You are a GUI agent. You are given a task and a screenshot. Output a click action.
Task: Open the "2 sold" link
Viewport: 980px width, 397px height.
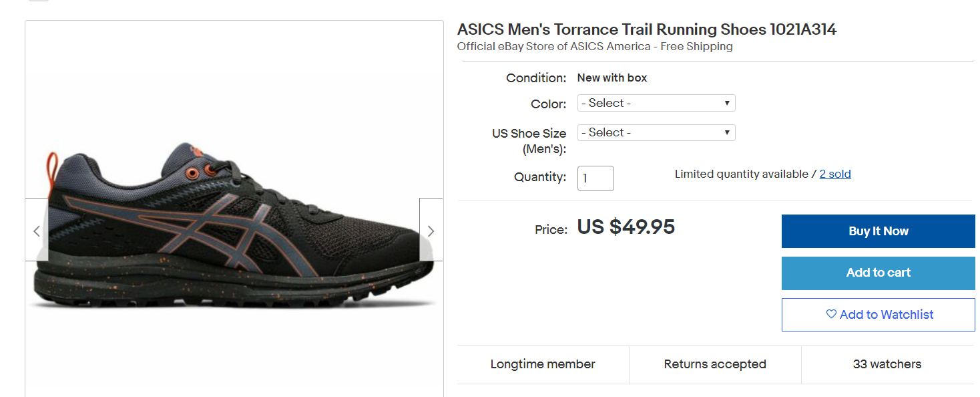pos(835,174)
